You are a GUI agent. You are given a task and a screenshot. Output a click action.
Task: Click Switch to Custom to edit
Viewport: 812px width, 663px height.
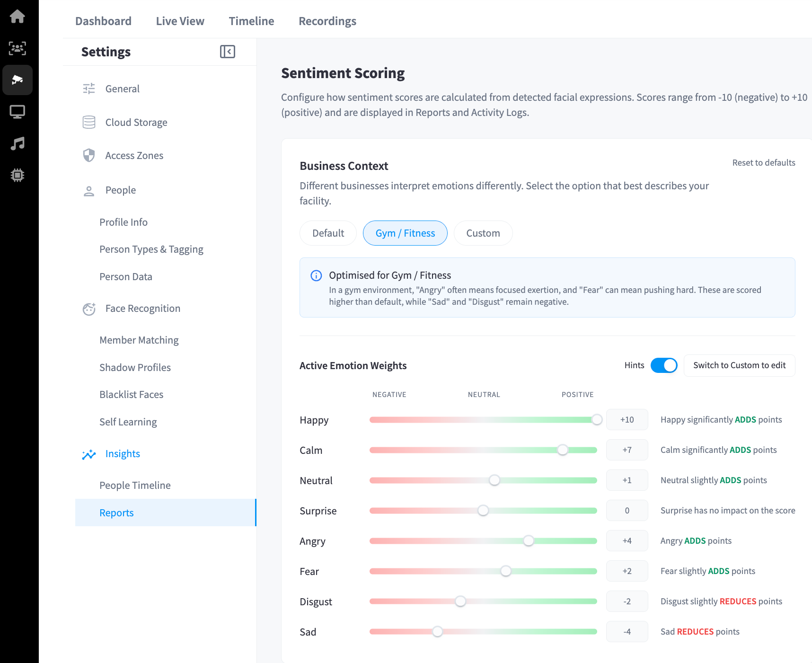pos(739,365)
